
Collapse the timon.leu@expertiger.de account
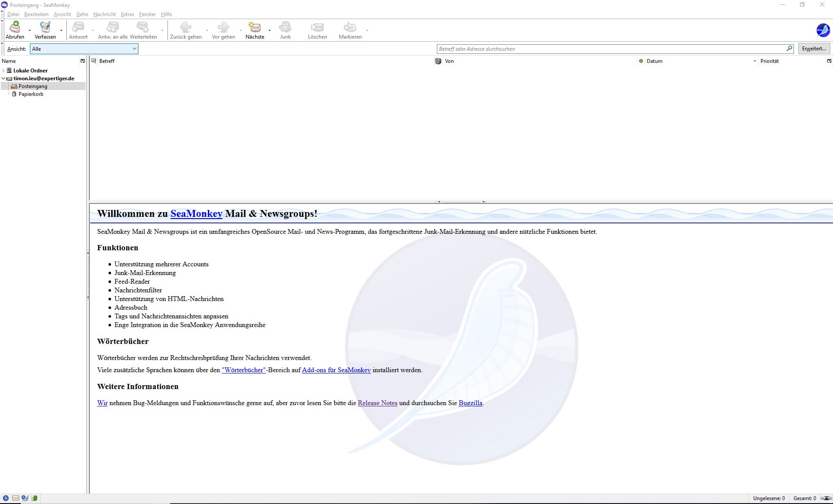[3, 79]
